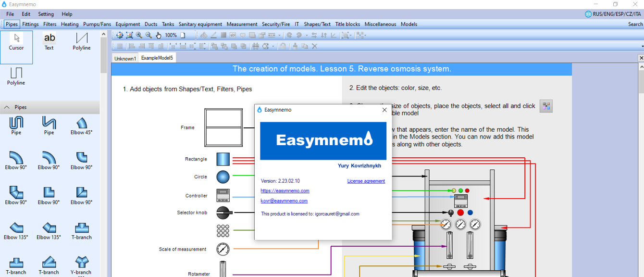Click the reusable model icon in lesson

coord(546,106)
